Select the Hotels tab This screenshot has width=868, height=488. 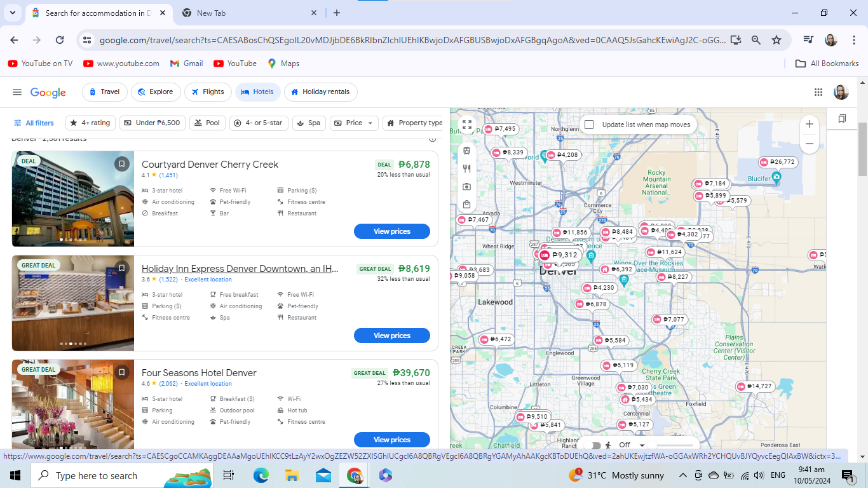[x=258, y=92]
